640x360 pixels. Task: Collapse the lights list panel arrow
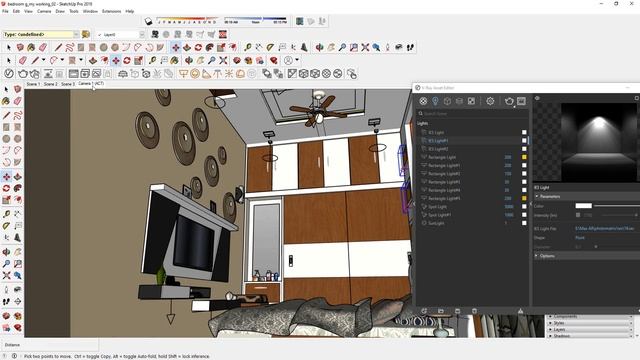coord(531,203)
